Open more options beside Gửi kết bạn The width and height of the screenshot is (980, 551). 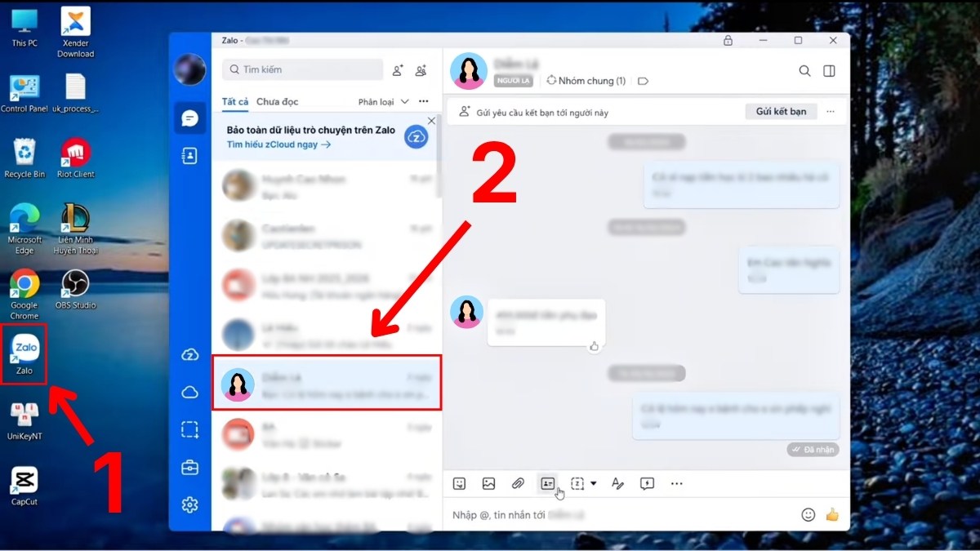(831, 111)
